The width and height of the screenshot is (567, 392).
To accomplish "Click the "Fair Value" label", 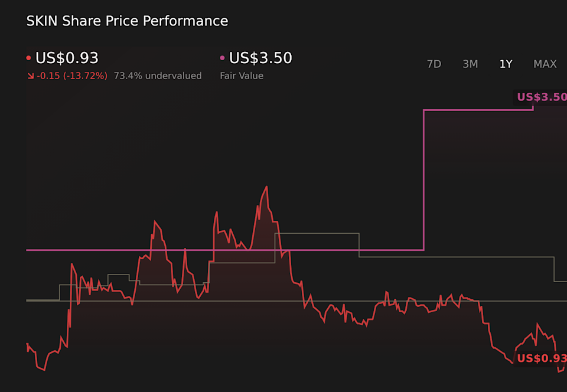I will [242, 76].
